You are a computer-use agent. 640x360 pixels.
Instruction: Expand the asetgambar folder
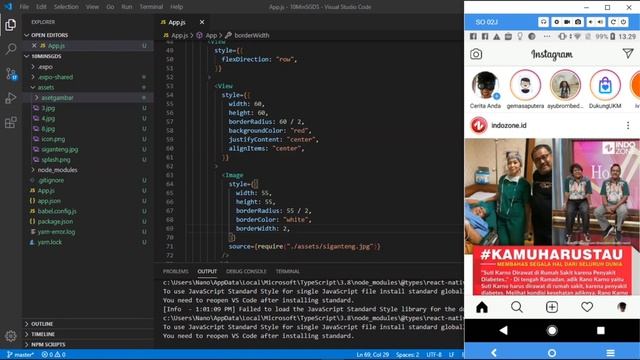[88, 98]
